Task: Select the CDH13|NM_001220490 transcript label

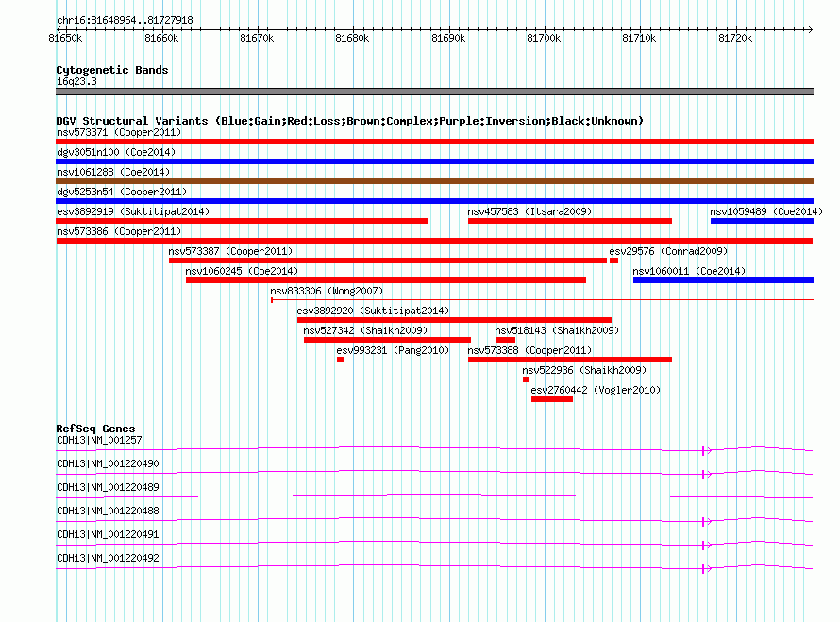Action: click(x=108, y=463)
